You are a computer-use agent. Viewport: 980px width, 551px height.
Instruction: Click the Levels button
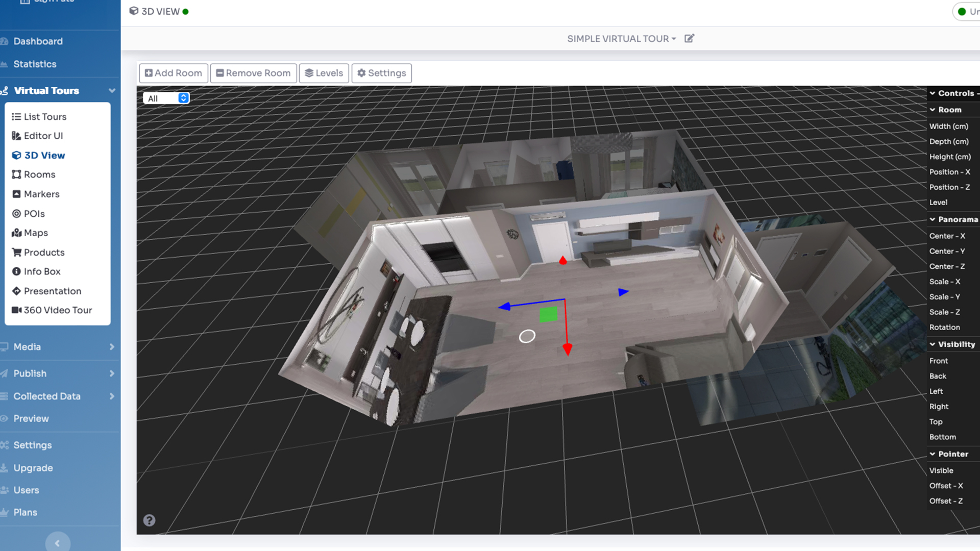pos(324,73)
